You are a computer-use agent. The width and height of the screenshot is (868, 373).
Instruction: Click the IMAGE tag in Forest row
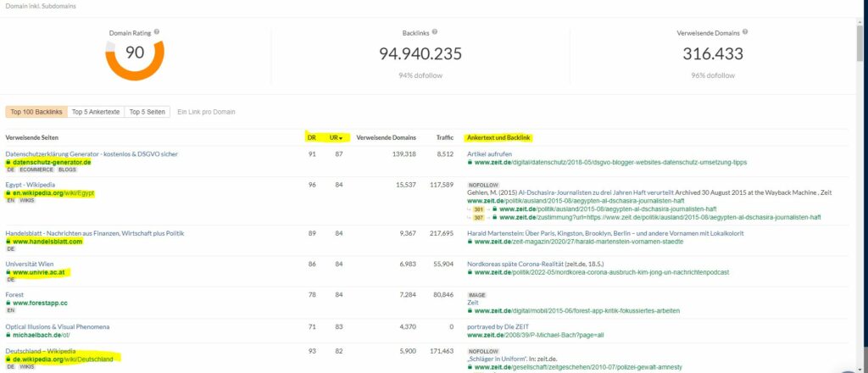(477, 294)
